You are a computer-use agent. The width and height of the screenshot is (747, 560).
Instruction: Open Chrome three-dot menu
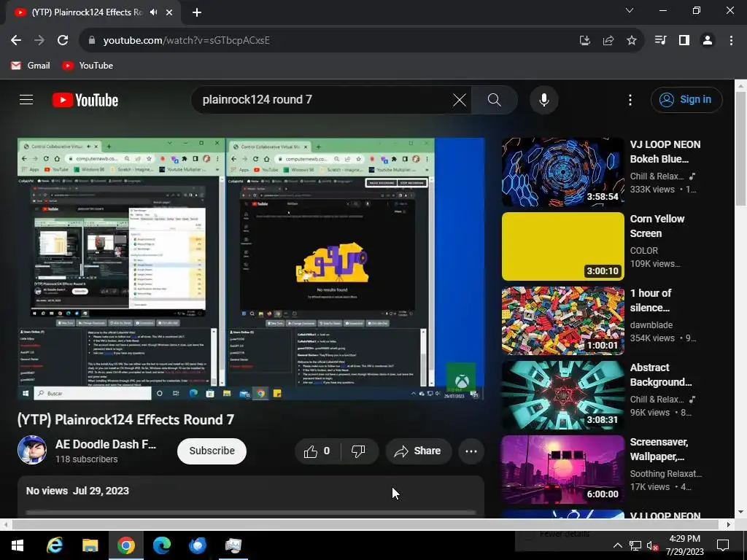(x=731, y=41)
